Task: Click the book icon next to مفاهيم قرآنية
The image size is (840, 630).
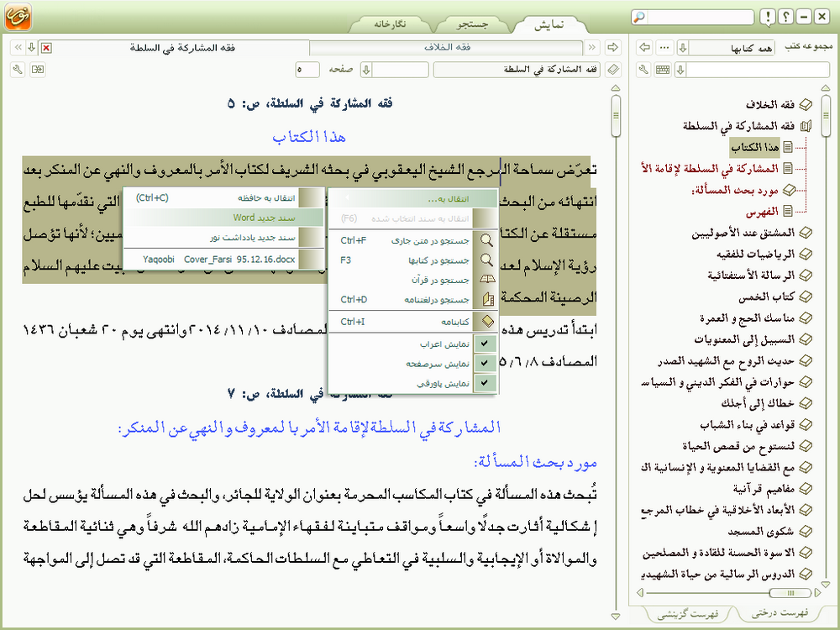Action: (x=806, y=489)
